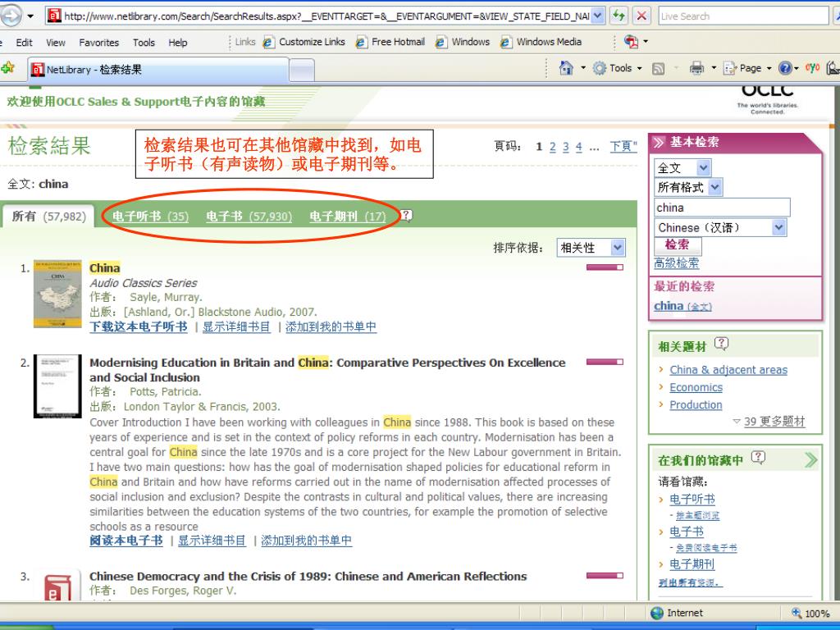Click green arrow in 在我们的馆藏中 header

(x=810, y=459)
